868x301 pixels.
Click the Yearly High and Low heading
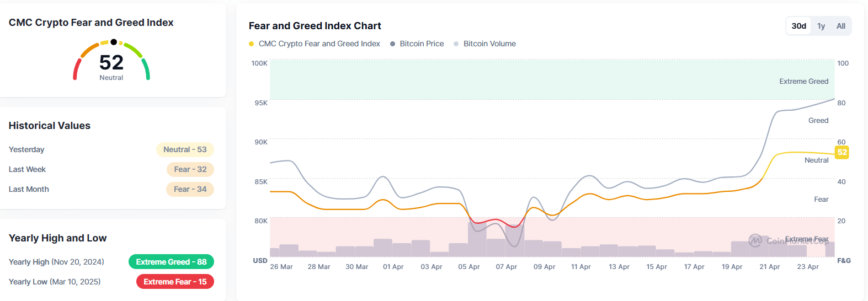58,238
